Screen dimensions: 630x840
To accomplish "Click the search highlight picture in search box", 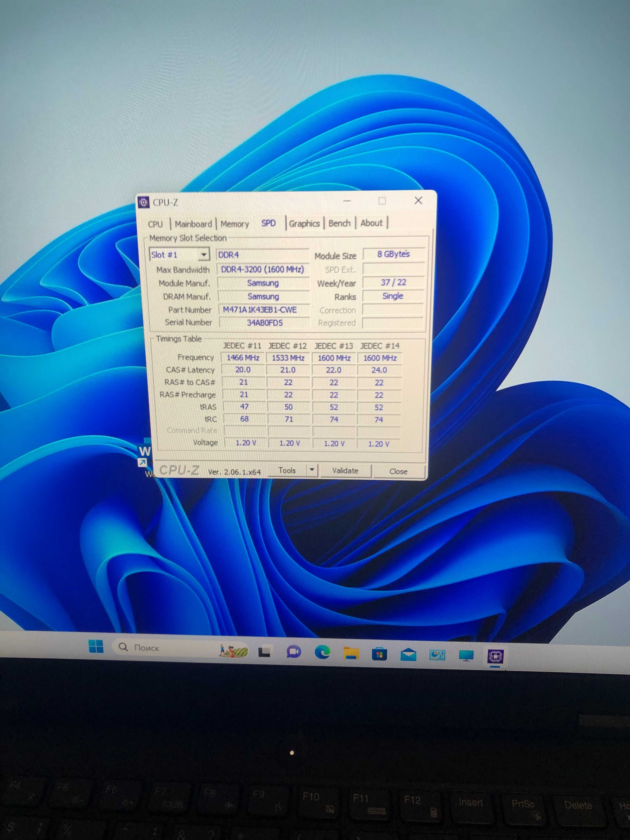I will click(x=233, y=651).
